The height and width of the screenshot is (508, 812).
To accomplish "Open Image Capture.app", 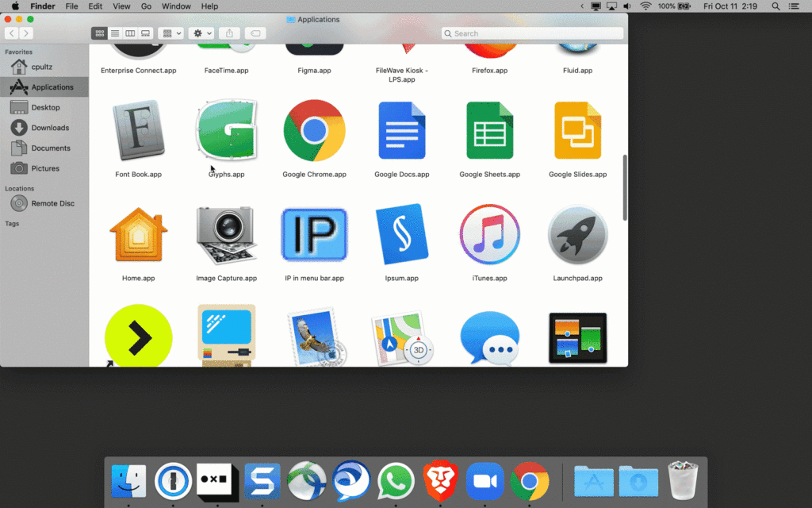I will coord(226,234).
